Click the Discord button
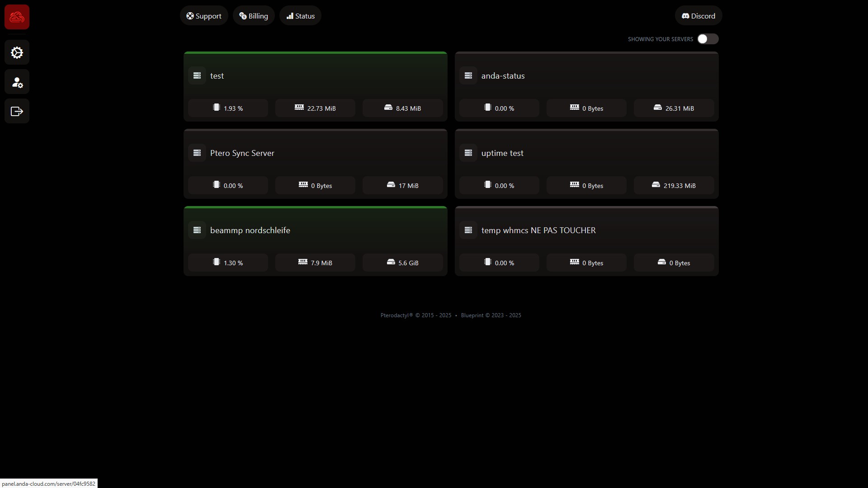 (x=698, y=16)
